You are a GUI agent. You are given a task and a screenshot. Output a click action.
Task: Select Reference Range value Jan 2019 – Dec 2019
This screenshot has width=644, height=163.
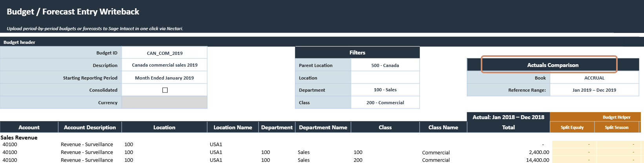click(x=594, y=90)
